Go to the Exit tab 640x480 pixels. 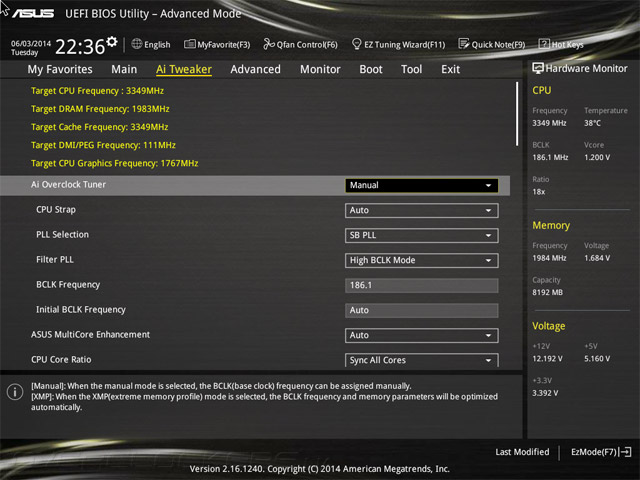(x=451, y=69)
